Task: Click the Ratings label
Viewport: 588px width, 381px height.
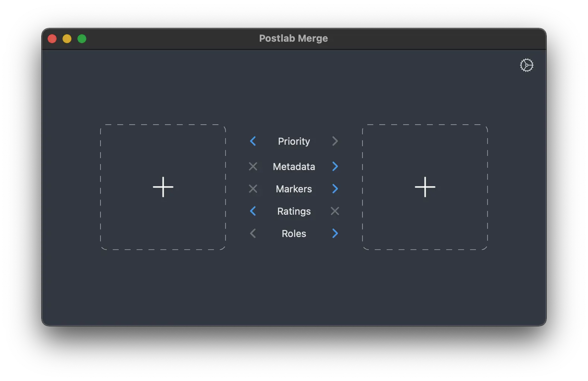Action: (294, 211)
